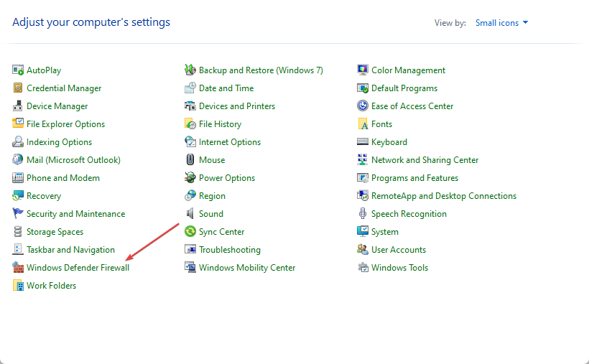This screenshot has height=364, width=589.
Task: Open Network and Sharing Center link
Action: click(x=425, y=160)
